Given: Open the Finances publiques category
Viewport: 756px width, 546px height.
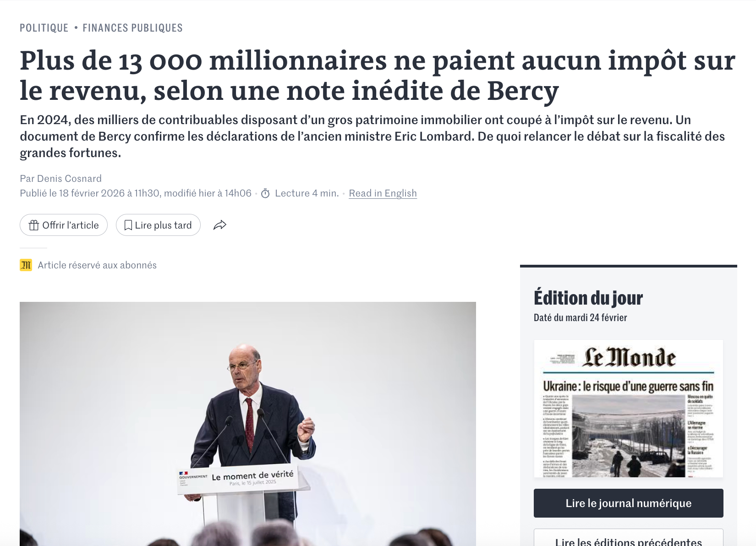Looking at the screenshot, I should click(x=132, y=28).
